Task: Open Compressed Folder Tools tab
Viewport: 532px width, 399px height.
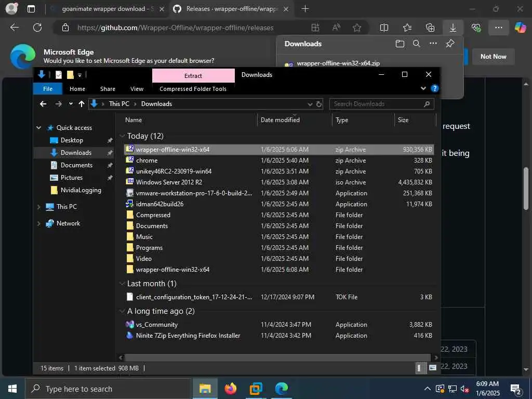Action: pos(193,88)
